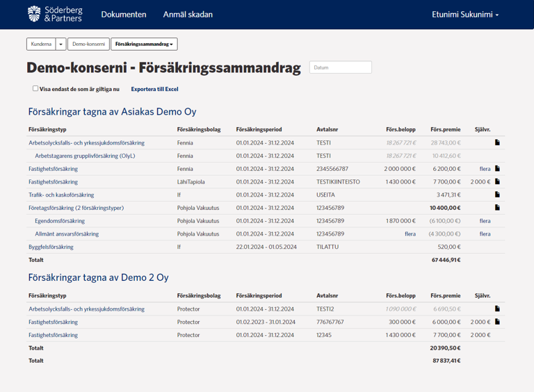
Task: Click Asiakas Demo total 67 446,91 €
Action: (446, 260)
